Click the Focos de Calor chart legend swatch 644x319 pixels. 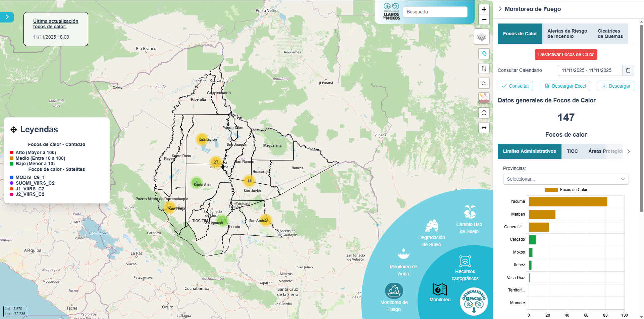click(551, 190)
